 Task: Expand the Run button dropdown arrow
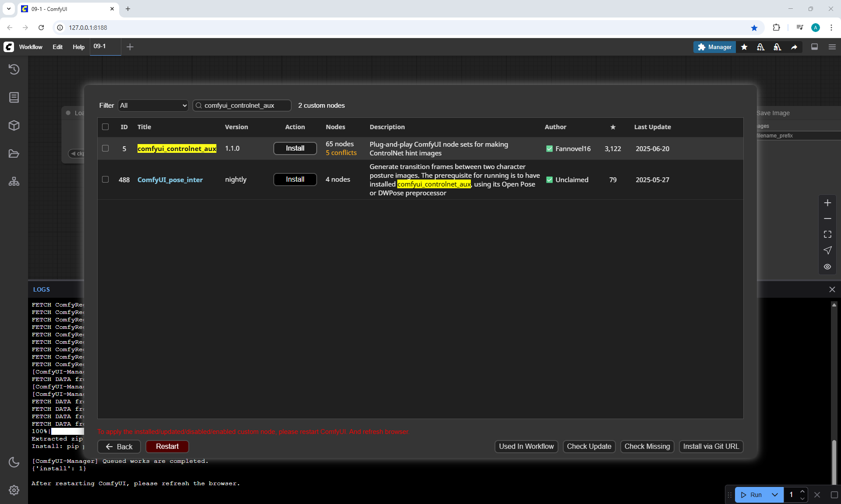pyautogui.click(x=774, y=495)
